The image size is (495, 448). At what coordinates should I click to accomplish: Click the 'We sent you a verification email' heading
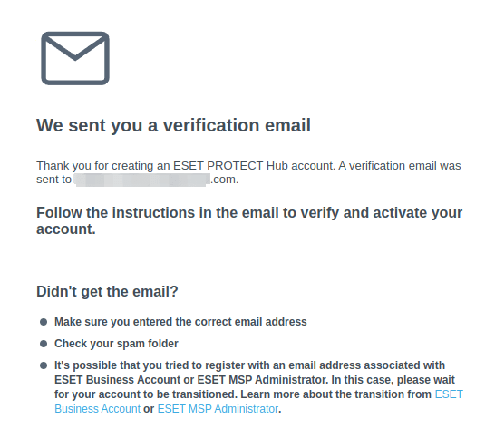[174, 125]
